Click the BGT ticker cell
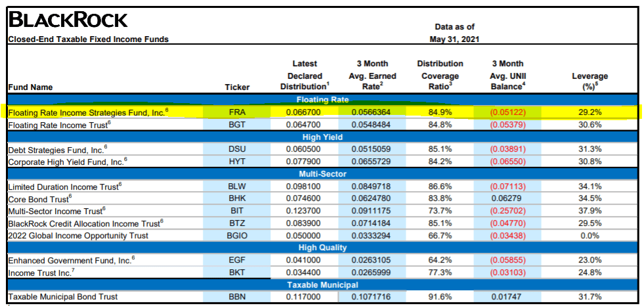644x306 pixels. (236, 125)
